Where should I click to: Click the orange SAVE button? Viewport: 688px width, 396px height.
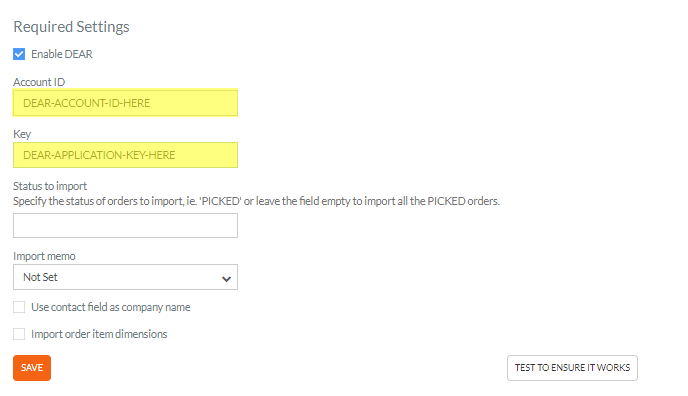(32, 368)
